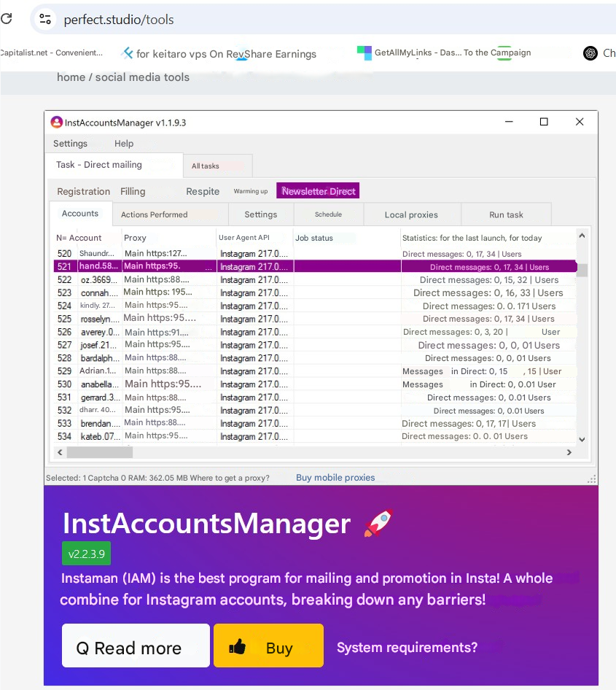
Task: Click the vertical scrollbar up arrow
Action: (582, 236)
